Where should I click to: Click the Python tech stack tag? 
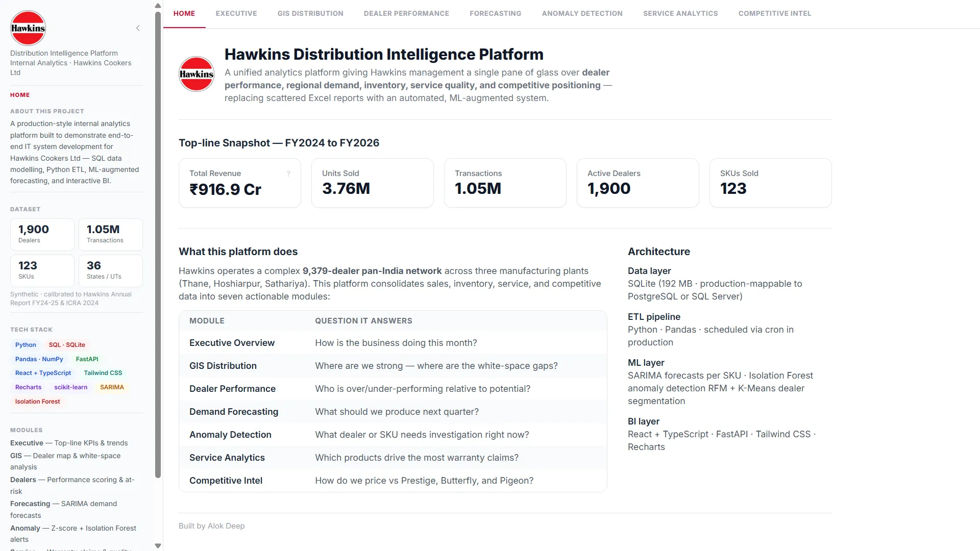click(26, 345)
